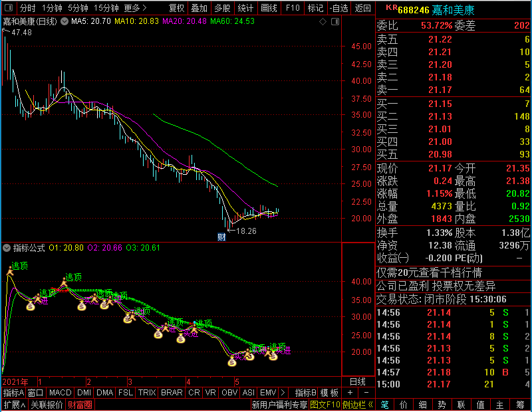
Task: Switch indicator to OBV
Action: click(229, 393)
